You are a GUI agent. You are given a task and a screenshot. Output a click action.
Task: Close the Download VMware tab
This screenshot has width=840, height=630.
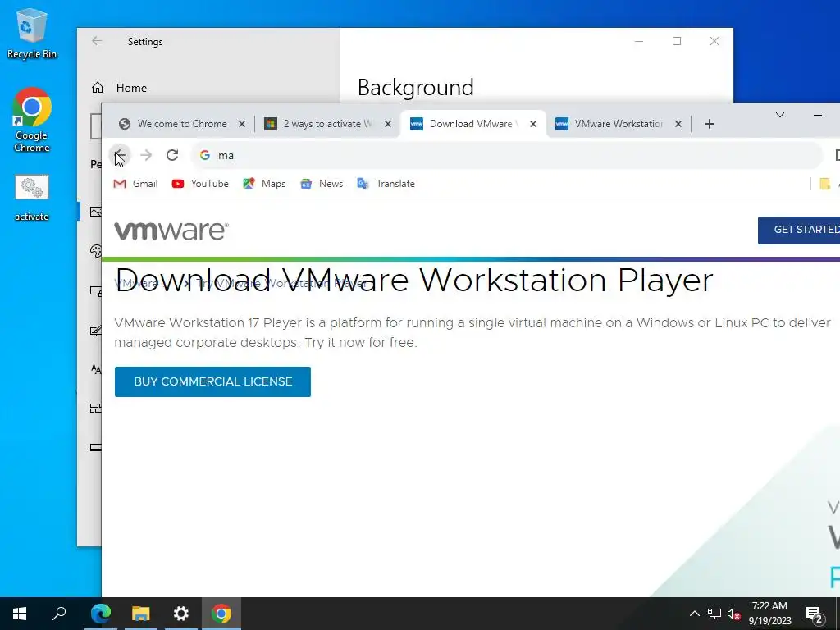point(533,124)
